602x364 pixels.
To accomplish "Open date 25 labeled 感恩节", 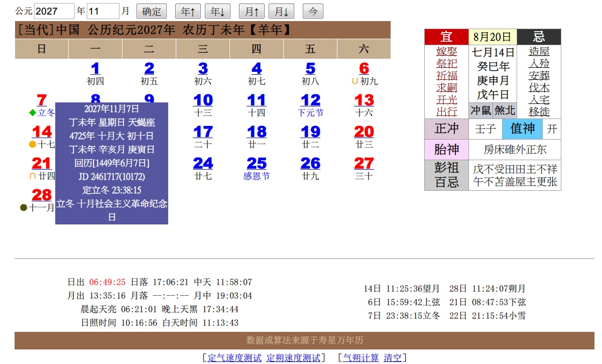I will coord(257,164).
